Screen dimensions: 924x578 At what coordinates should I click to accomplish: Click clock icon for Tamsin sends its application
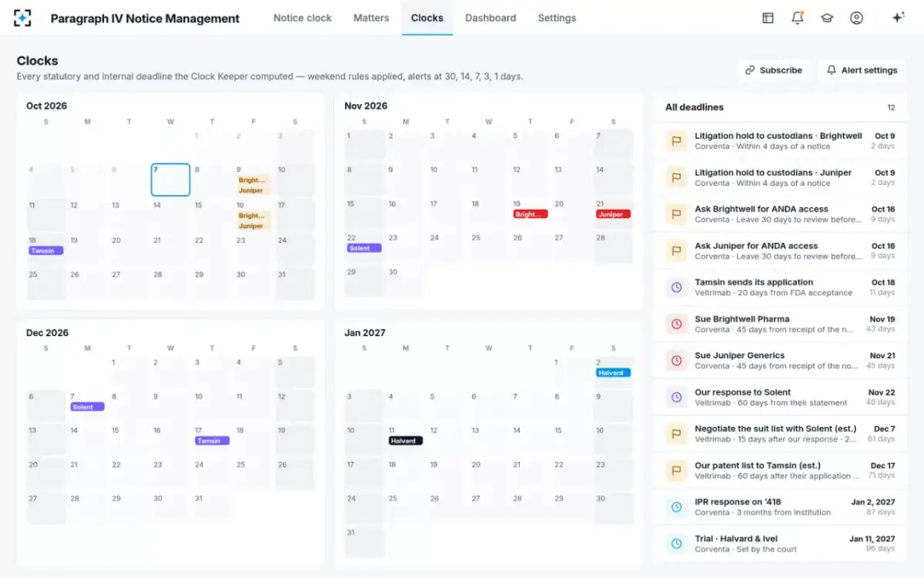(x=677, y=287)
